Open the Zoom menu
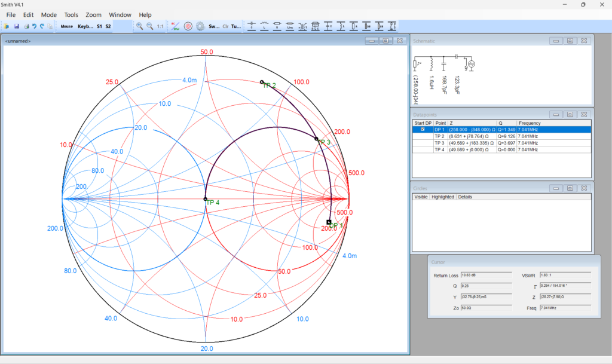This screenshot has height=364, width=612. coord(93,14)
